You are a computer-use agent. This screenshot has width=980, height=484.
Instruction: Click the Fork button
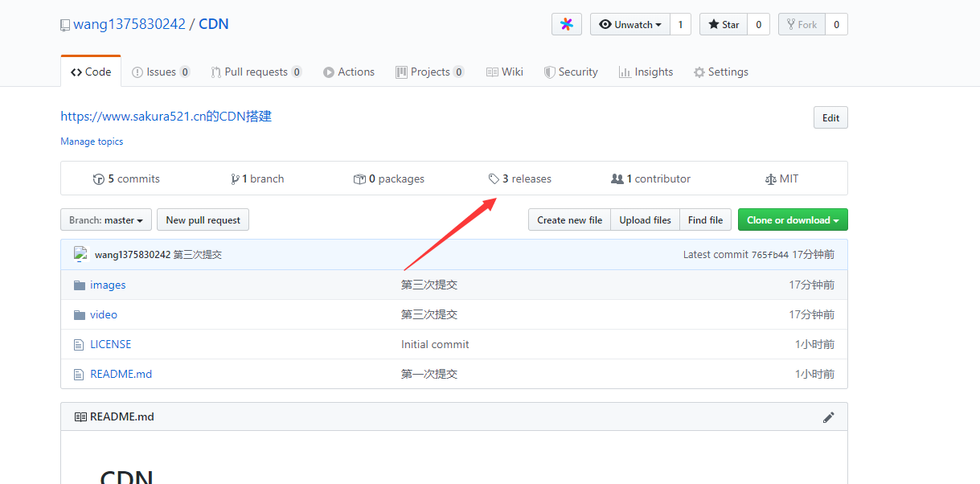[802, 24]
